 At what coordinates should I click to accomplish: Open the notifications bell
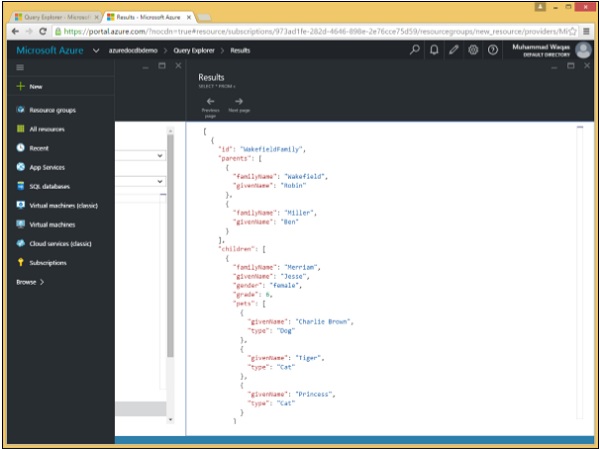(x=434, y=50)
